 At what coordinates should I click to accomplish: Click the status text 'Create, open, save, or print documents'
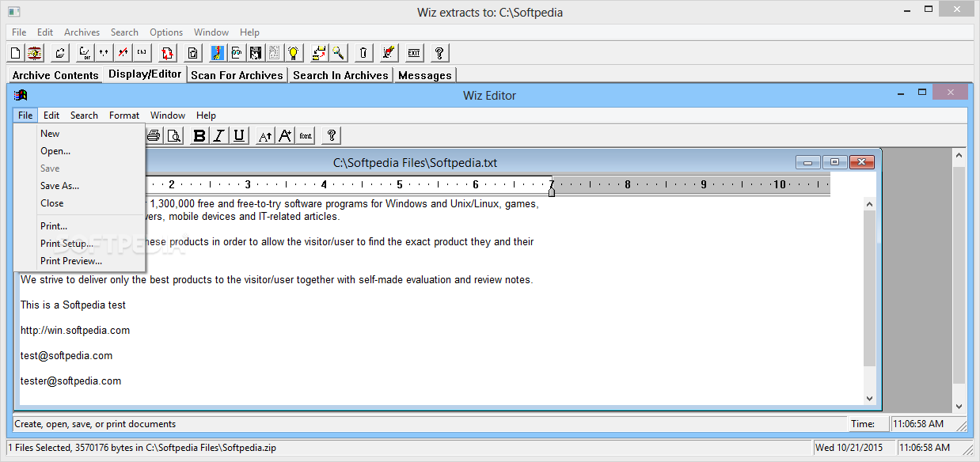(95, 424)
